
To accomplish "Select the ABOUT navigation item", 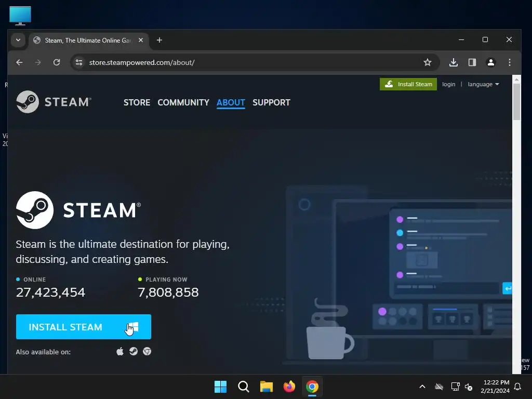I will (231, 102).
